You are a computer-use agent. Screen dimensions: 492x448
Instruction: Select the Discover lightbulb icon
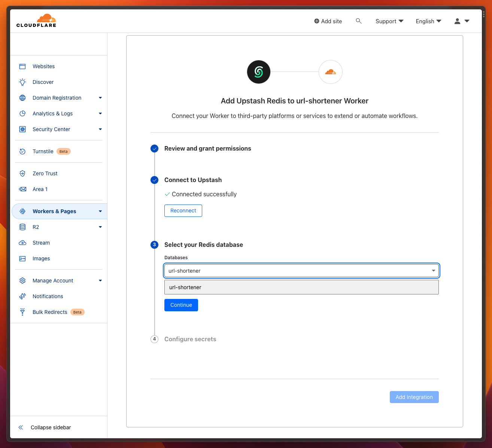point(22,82)
